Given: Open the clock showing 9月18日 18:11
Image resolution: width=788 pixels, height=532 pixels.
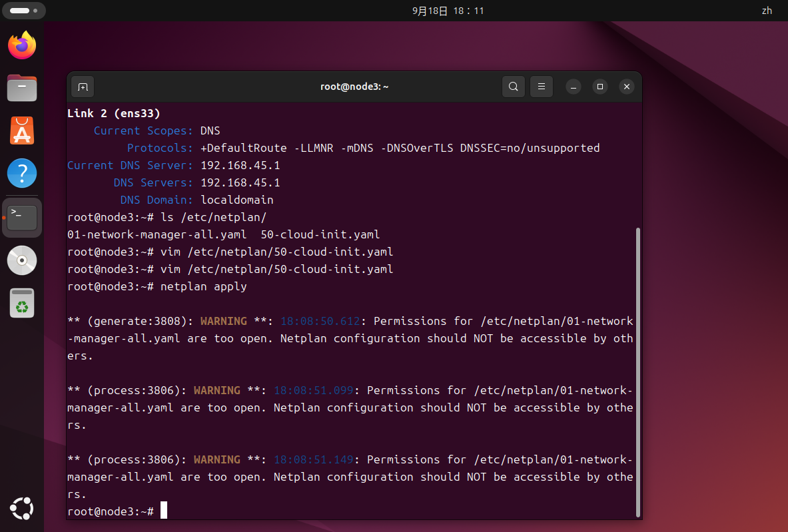Looking at the screenshot, I should click(448, 11).
